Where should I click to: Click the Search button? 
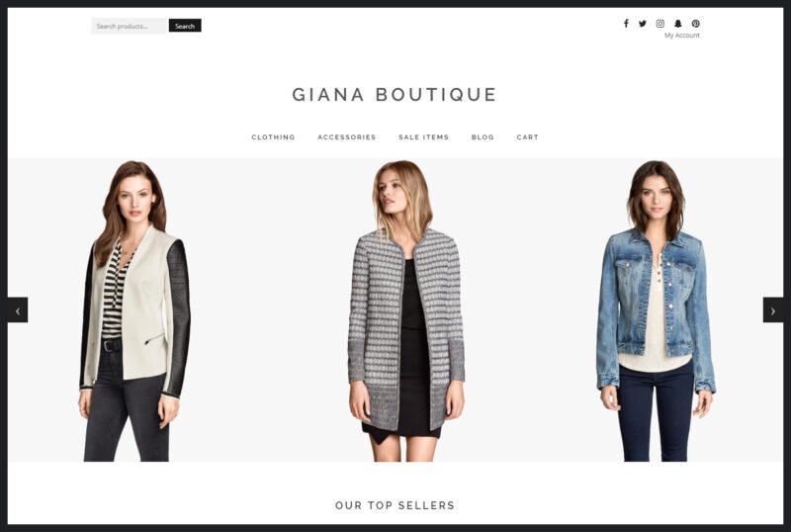tap(185, 26)
